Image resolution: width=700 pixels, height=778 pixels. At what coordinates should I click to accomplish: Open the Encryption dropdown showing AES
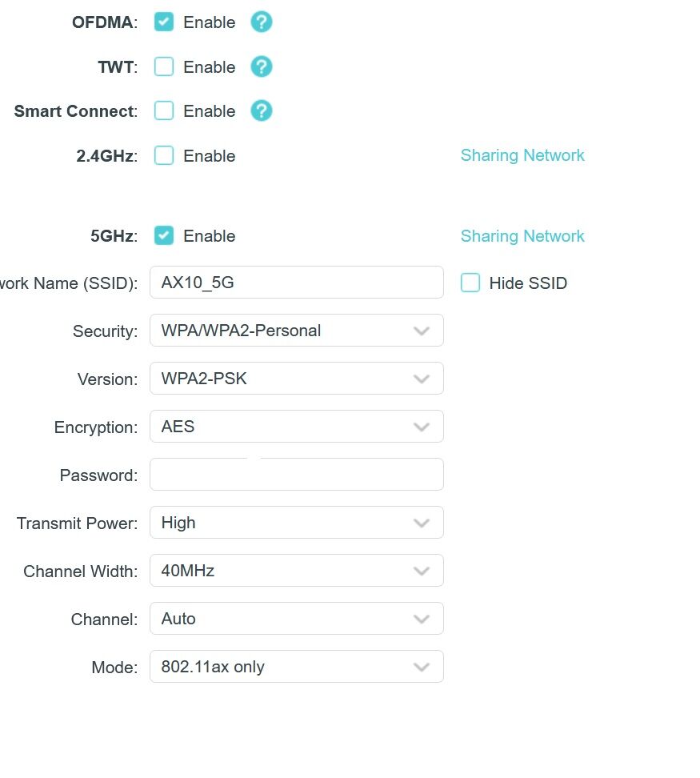(x=296, y=427)
